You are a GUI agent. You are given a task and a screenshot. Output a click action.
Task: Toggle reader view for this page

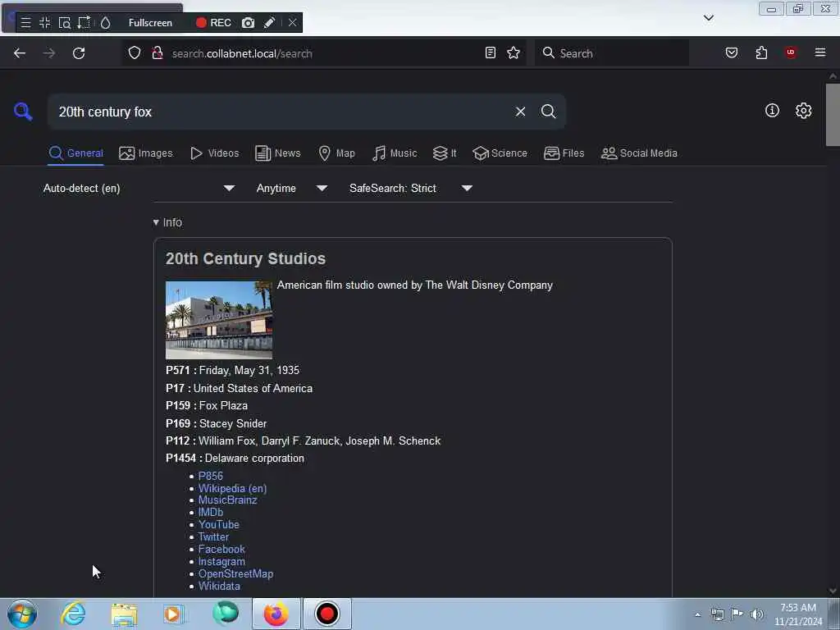[x=491, y=52]
